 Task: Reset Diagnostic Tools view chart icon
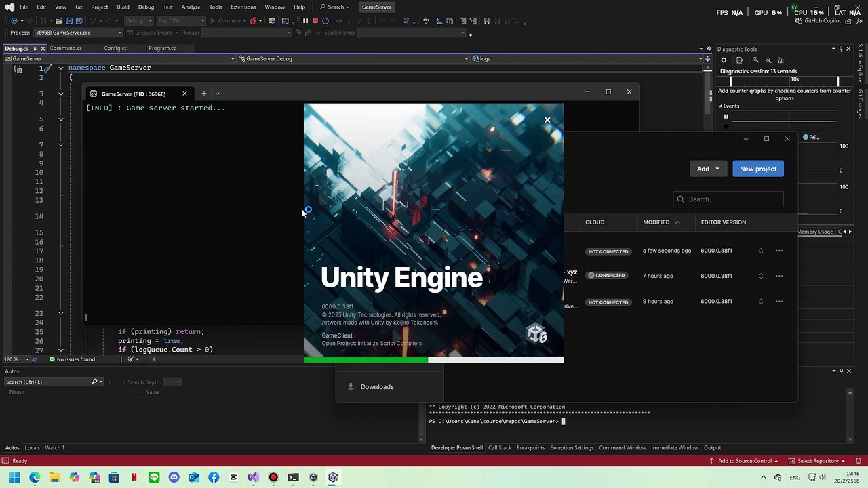781,60
